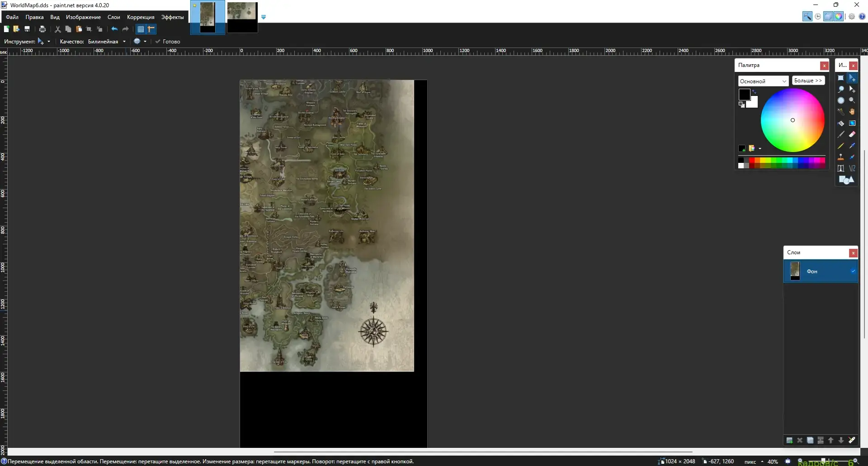The width and height of the screenshot is (868, 466).
Task: Select the Paintbrush tool
Action: (841, 134)
